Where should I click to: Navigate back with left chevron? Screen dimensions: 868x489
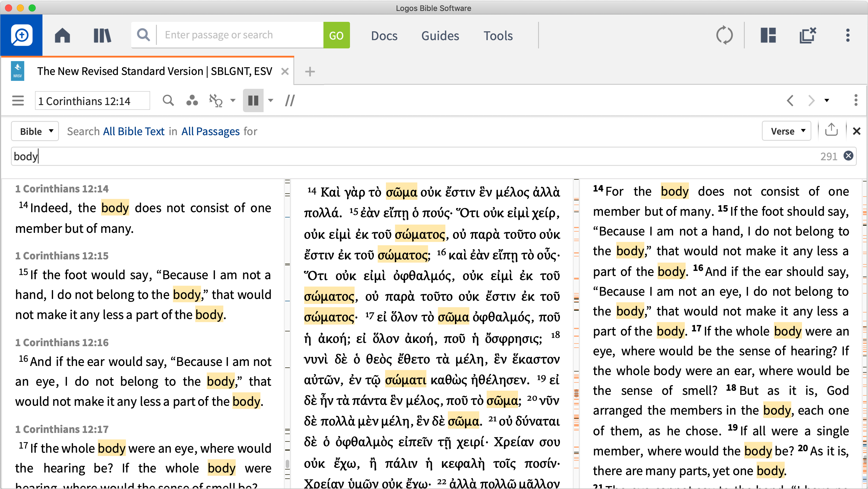pyautogui.click(x=790, y=101)
